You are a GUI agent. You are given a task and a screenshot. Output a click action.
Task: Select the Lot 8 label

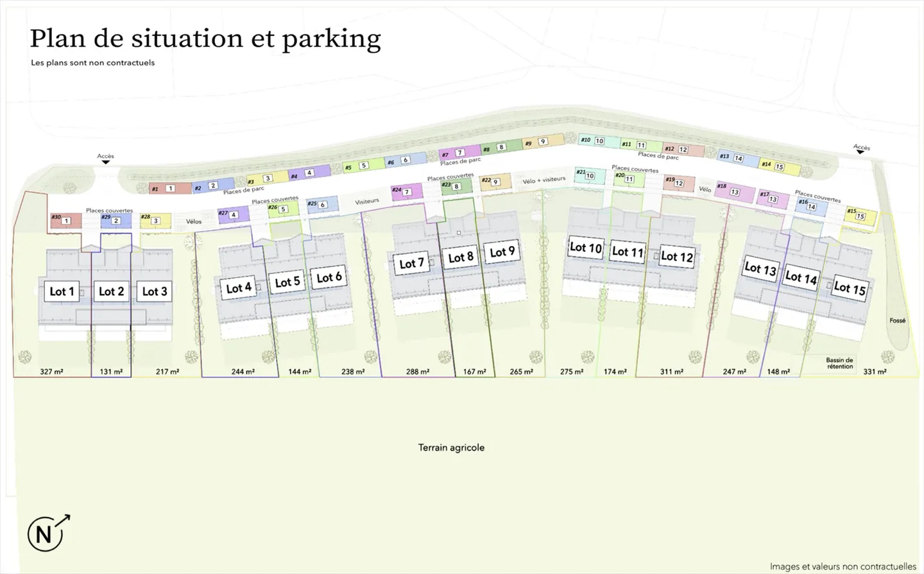pyautogui.click(x=460, y=258)
